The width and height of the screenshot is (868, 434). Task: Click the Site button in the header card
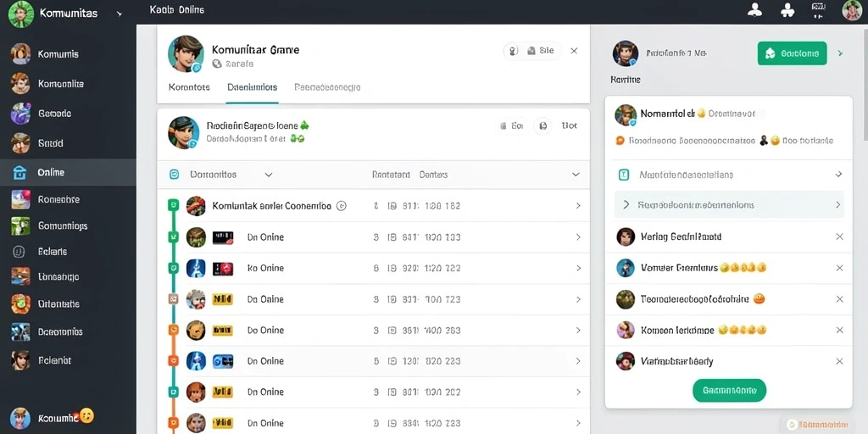point(540,51)
